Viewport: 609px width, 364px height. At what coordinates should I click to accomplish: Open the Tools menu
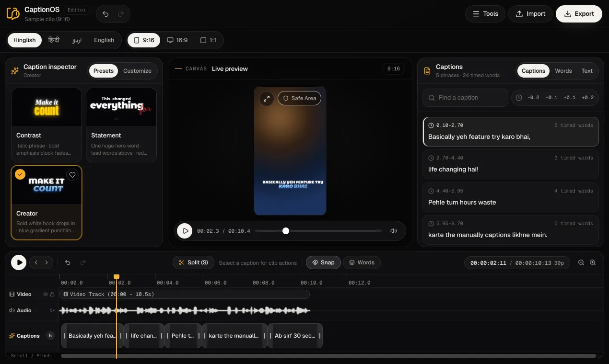click(x=485, y=14)
